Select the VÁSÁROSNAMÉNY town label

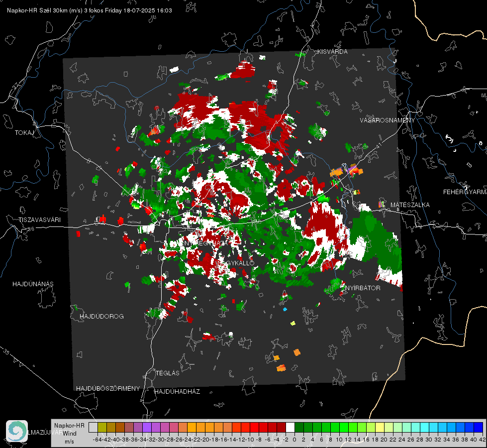click(388, 120)
